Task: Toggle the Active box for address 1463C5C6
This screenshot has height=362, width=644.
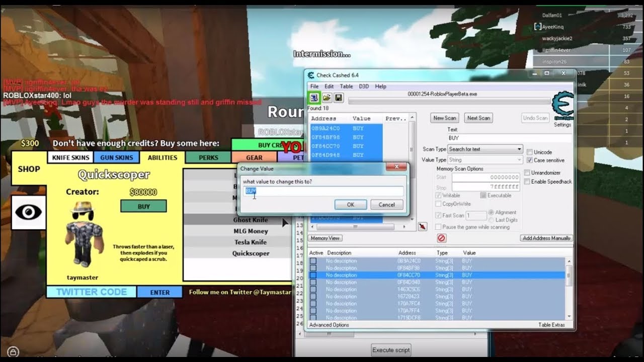Action: tap(313, 290)
